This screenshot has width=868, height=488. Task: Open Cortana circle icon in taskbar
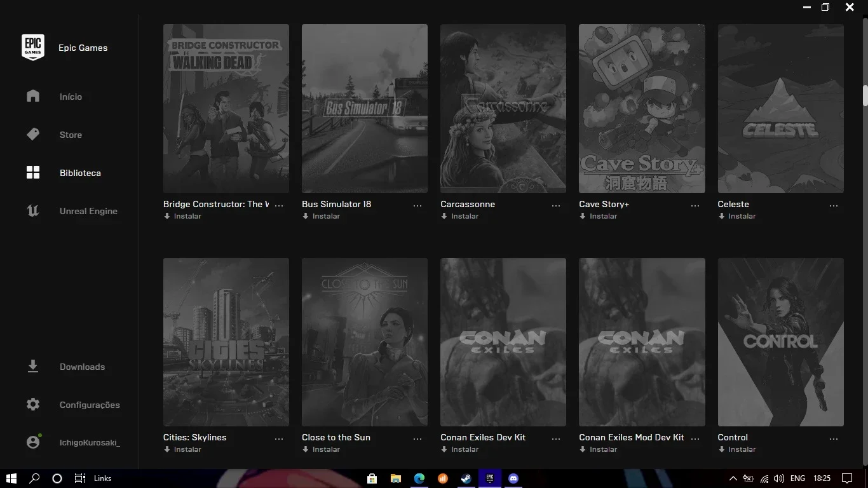(x=57, y=478)
